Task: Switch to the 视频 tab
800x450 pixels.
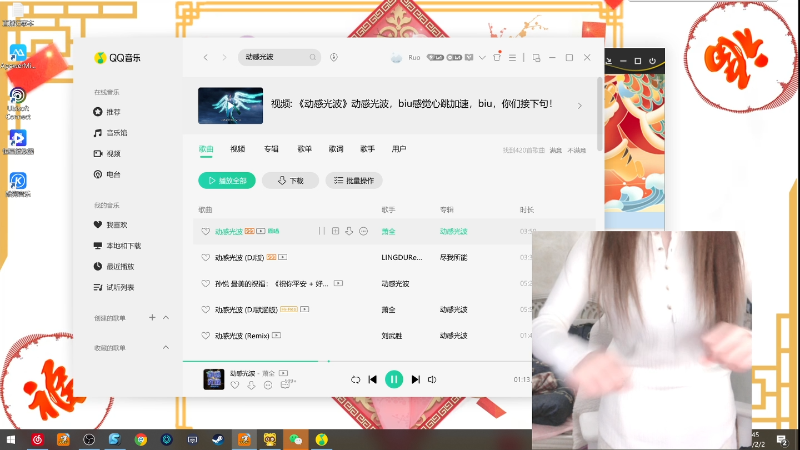Action: (x=238, y=149)
